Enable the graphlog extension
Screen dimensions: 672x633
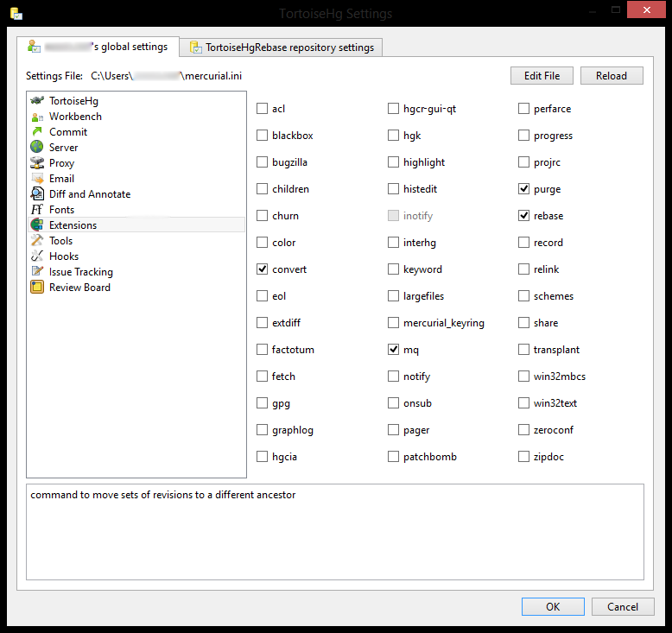[x=262, y=430]
